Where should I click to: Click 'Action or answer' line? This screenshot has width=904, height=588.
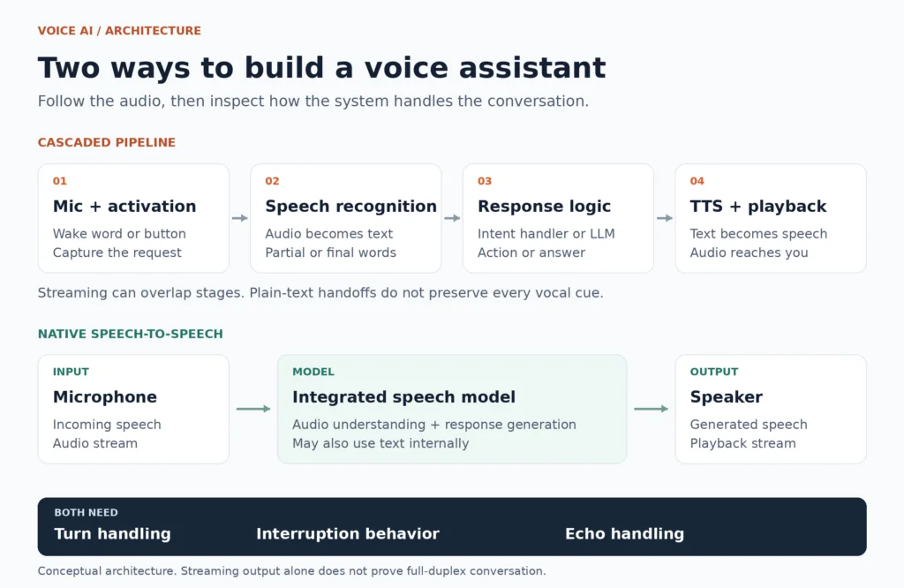[x=531, y=253]
